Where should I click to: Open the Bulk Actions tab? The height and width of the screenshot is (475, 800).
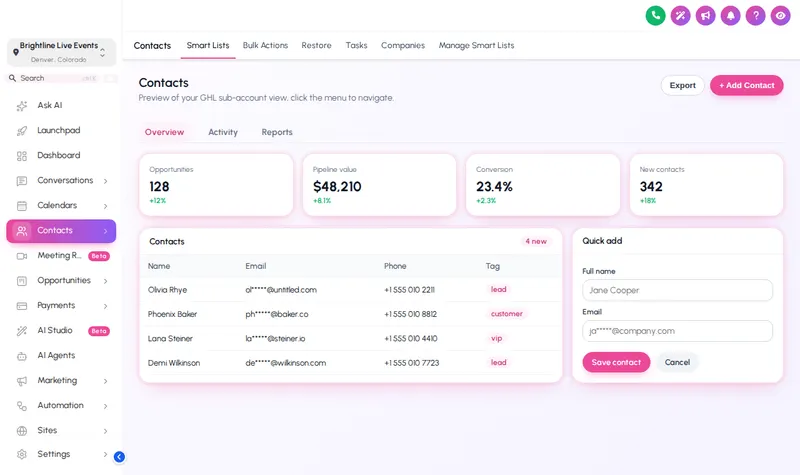click(265, 45)
